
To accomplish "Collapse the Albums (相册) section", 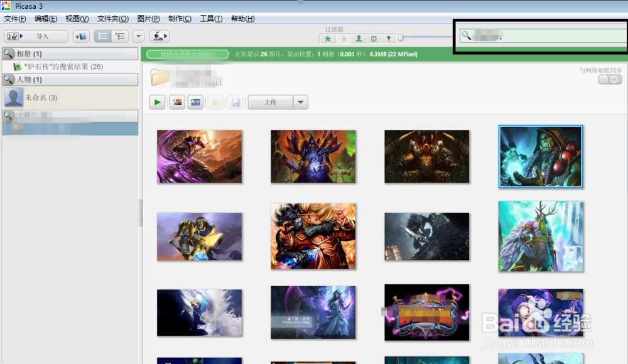I will click(x=70, y=54).
